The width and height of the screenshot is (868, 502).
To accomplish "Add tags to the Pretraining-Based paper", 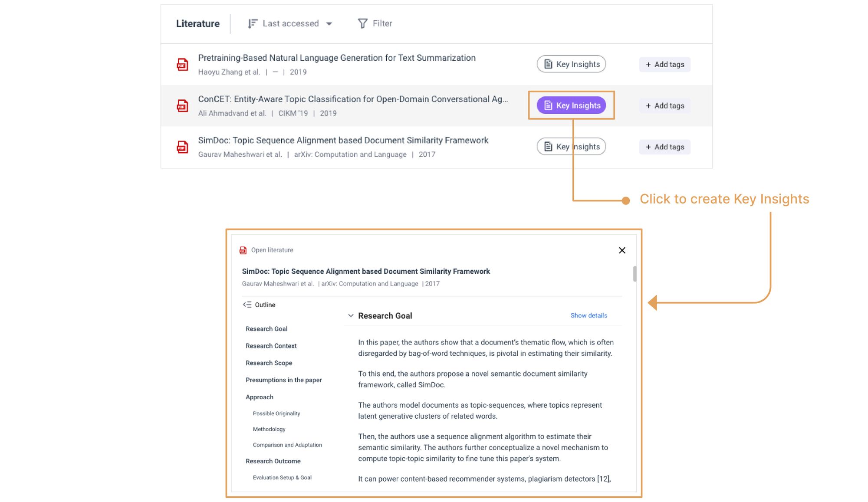I will 664,65.
